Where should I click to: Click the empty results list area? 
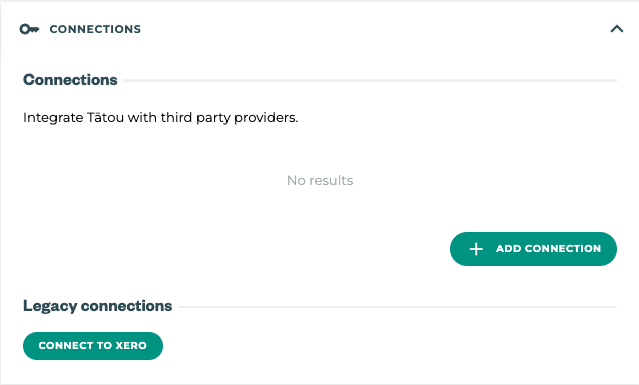pyautogui.click(x=320, y=180)
